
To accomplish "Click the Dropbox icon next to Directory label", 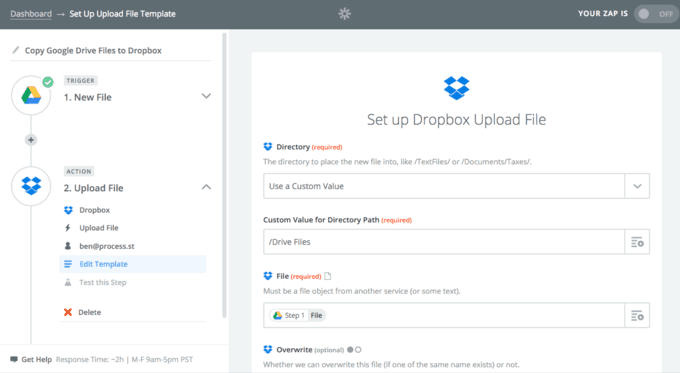I will coord(268,147).
